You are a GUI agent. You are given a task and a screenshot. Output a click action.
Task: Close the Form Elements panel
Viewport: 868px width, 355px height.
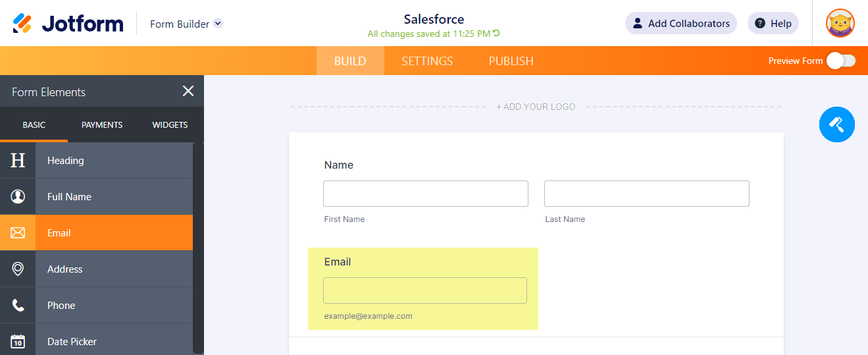click(x=188, y=92)
